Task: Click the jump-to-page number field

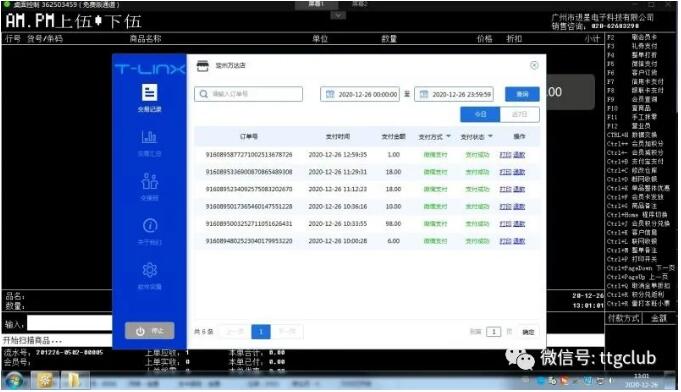Action: (493, 332)
